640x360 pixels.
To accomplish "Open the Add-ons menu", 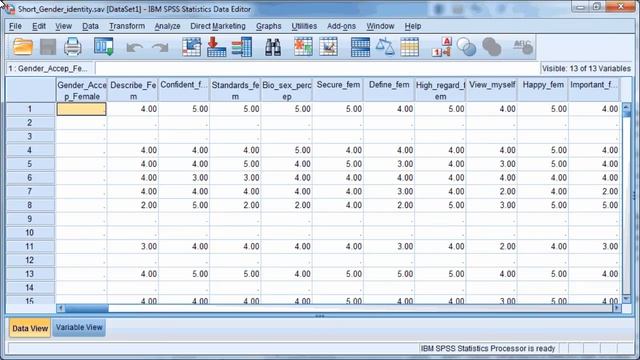I will pyautogui.click(x=341, y=26).
